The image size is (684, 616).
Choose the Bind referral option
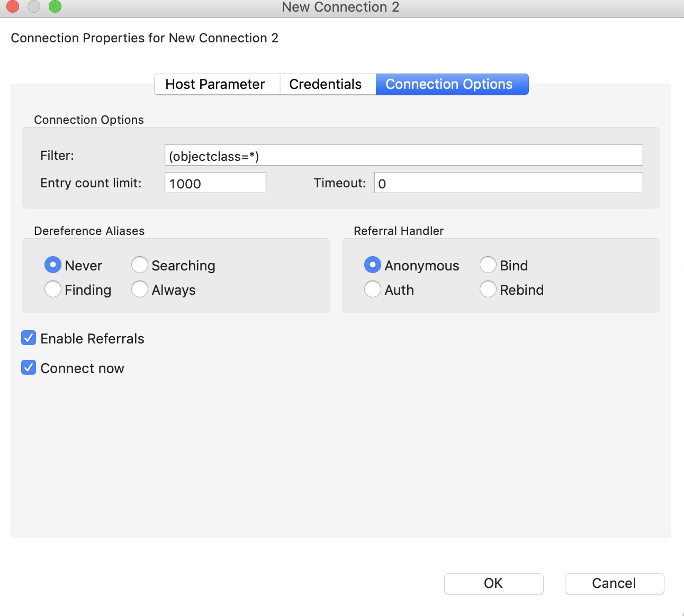[488, 265]
